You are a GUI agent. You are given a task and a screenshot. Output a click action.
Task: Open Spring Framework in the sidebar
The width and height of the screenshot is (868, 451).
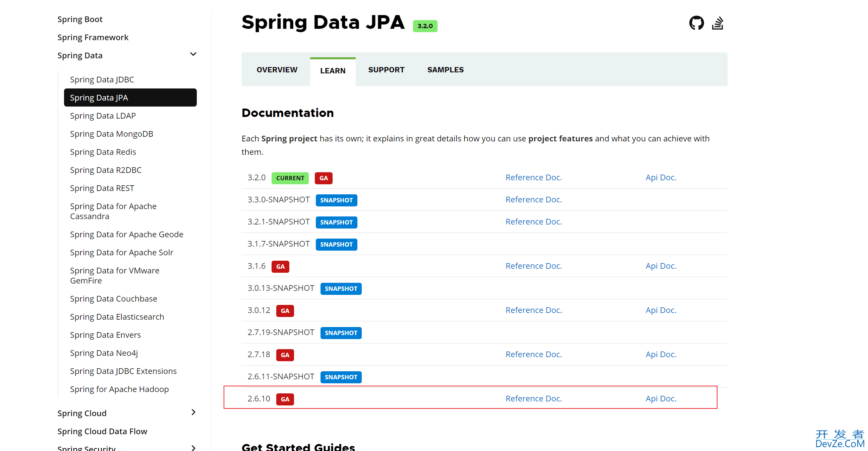pos(93,38)
